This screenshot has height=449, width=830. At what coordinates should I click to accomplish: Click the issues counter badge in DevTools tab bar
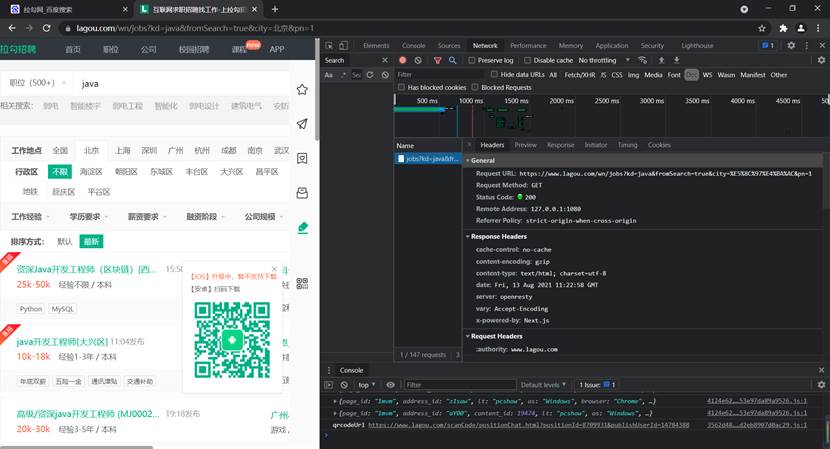[x=768, y=46]
